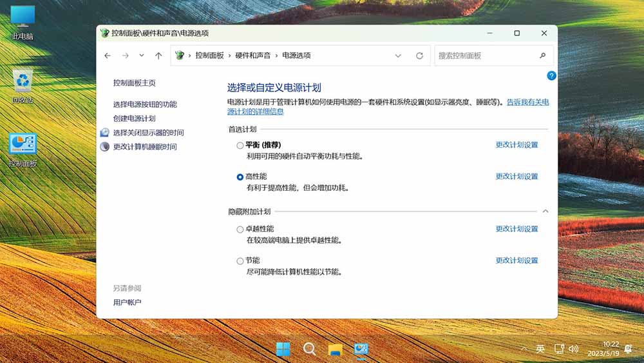Open 选择关闭显示器的时间 link
This screenshot has height=363, width=644.
148,132
